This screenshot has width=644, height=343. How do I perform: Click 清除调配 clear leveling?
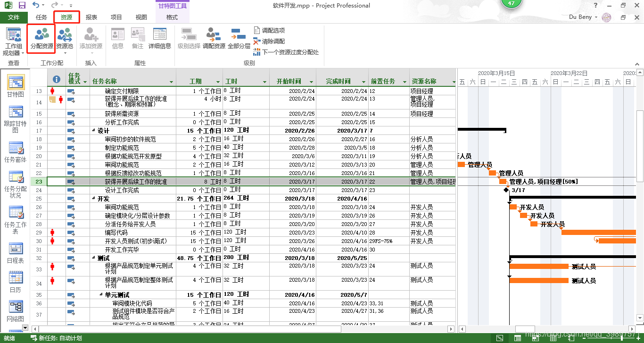tap(269, 41)
